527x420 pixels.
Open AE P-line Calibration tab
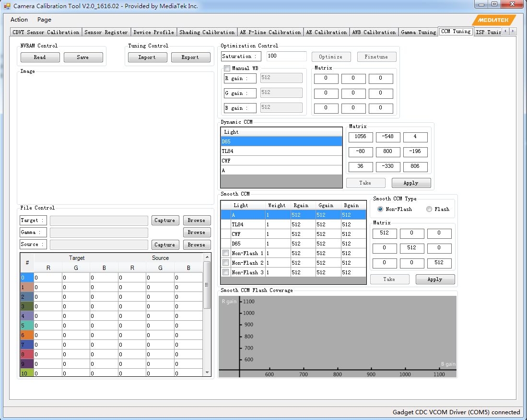click(x=270, y=32)
